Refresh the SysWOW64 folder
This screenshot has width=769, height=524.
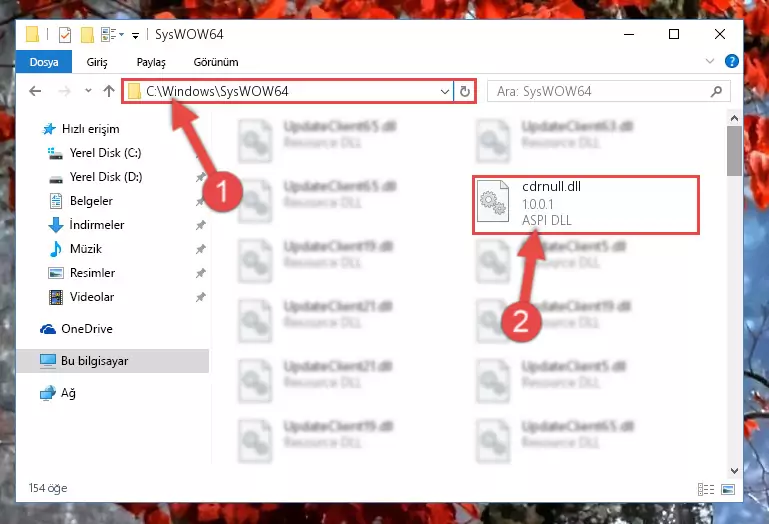pos(464,92)
